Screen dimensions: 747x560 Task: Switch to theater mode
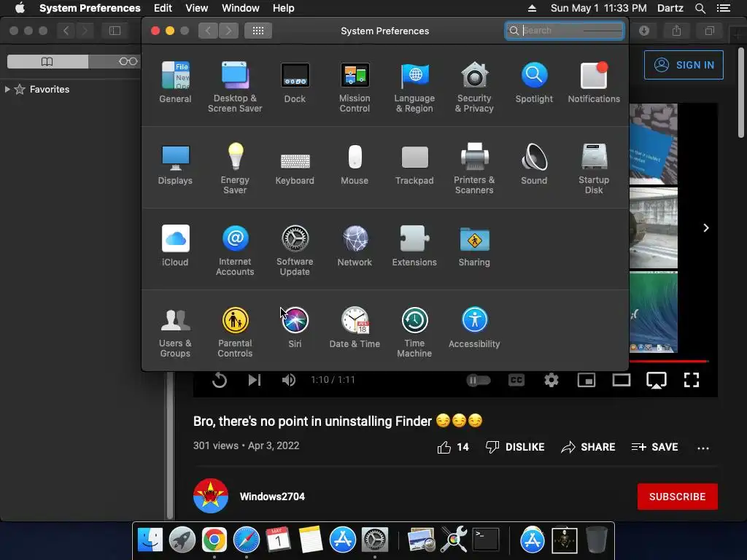(x=622, y=380)
